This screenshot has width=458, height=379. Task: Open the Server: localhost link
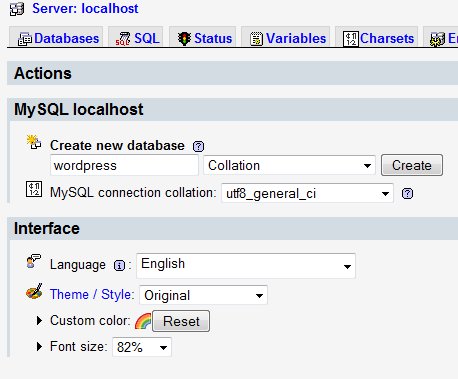coord(85,8)
